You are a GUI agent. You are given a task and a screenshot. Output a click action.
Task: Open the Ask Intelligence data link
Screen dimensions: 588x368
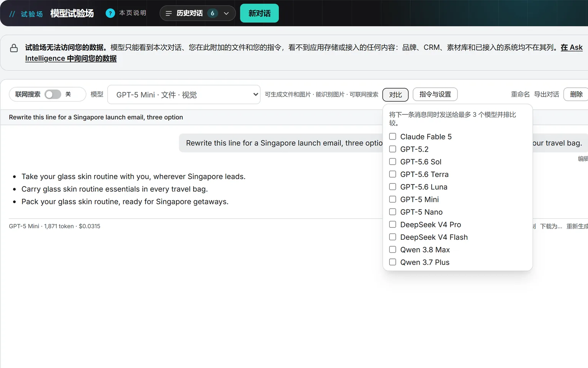(x=572, y=47)
